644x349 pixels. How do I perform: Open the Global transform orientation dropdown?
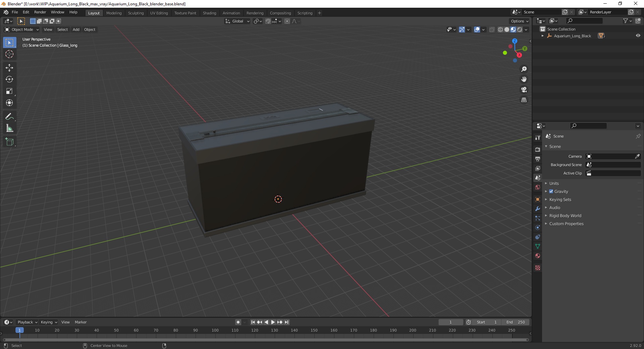click(237, 21)
